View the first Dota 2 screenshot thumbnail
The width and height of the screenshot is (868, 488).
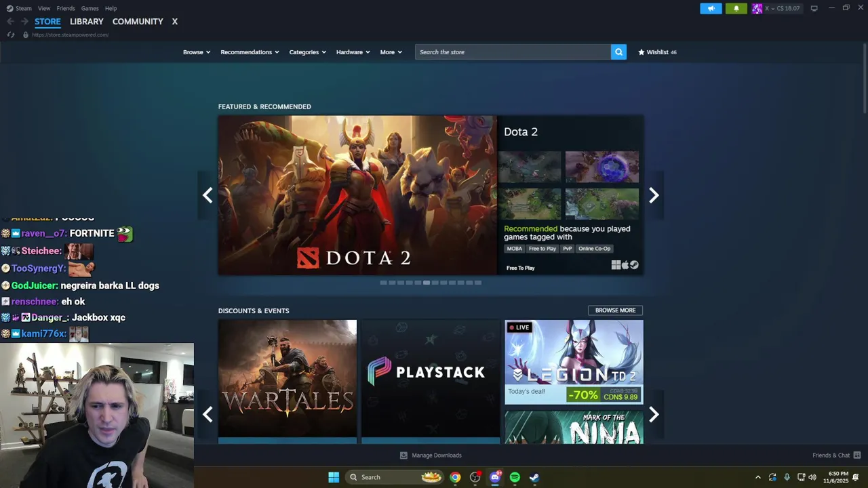(530, 167)
